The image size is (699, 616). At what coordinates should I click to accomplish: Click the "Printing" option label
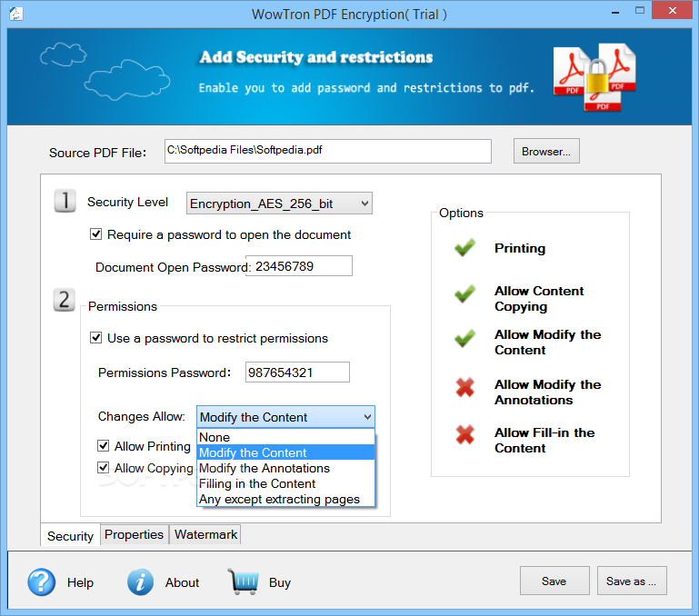coord(520,248)
